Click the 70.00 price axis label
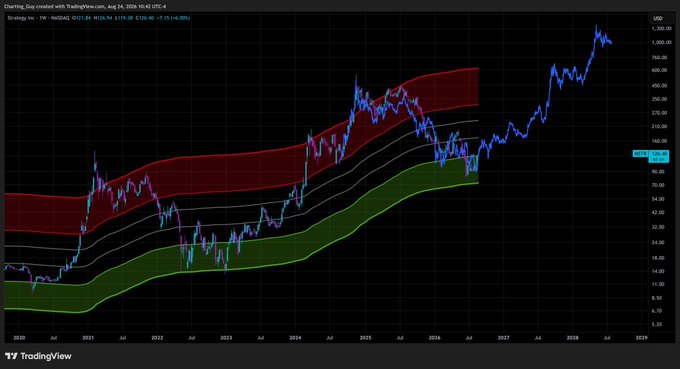The height and width of the screenshot is (369, 680). (x=658, y=185)
